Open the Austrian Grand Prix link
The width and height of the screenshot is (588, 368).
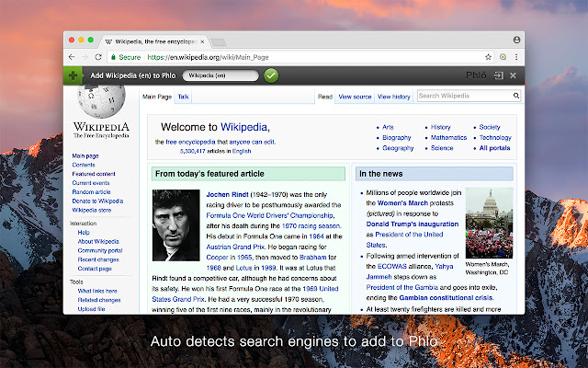[235, 247]
